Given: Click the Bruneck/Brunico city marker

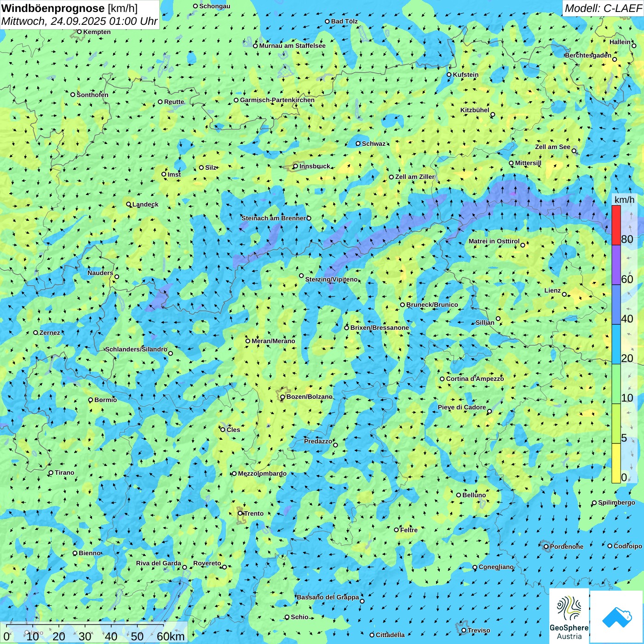Looking at the screenshot, I should [402, 305].
